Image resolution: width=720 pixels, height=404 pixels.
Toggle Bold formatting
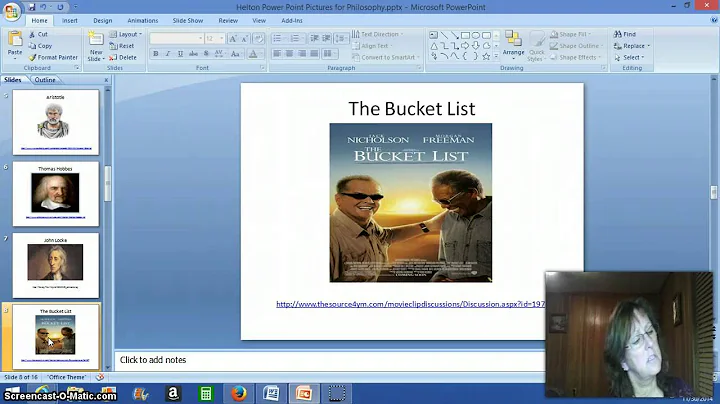click(156, 54)
